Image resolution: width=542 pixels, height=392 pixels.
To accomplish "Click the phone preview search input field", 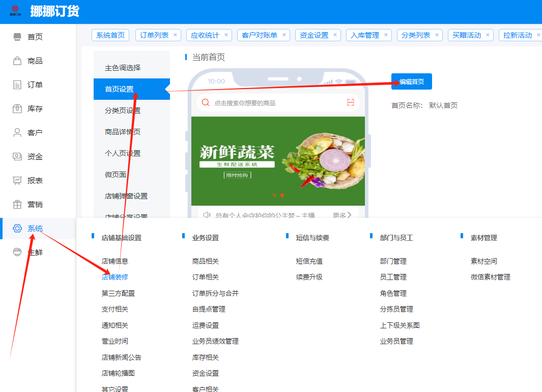I will 275,103.
